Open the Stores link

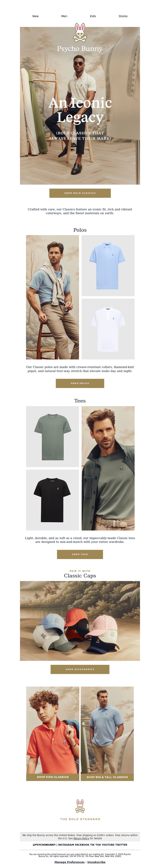123,16
